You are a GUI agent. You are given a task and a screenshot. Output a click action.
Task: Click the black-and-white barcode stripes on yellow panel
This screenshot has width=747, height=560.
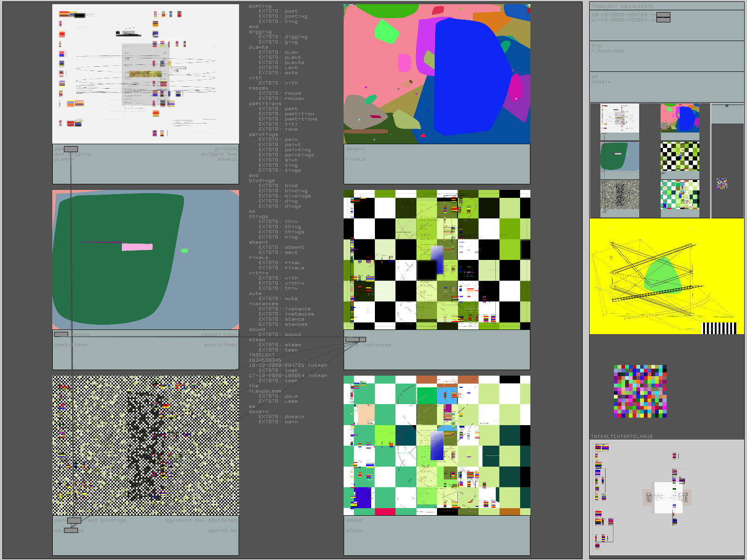click(719, 328)
